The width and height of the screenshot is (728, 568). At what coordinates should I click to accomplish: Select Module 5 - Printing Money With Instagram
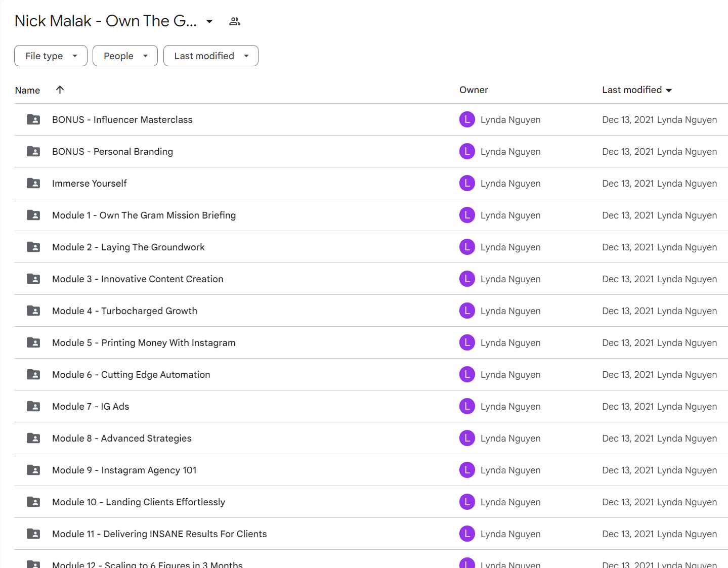[x=144, y=342]
